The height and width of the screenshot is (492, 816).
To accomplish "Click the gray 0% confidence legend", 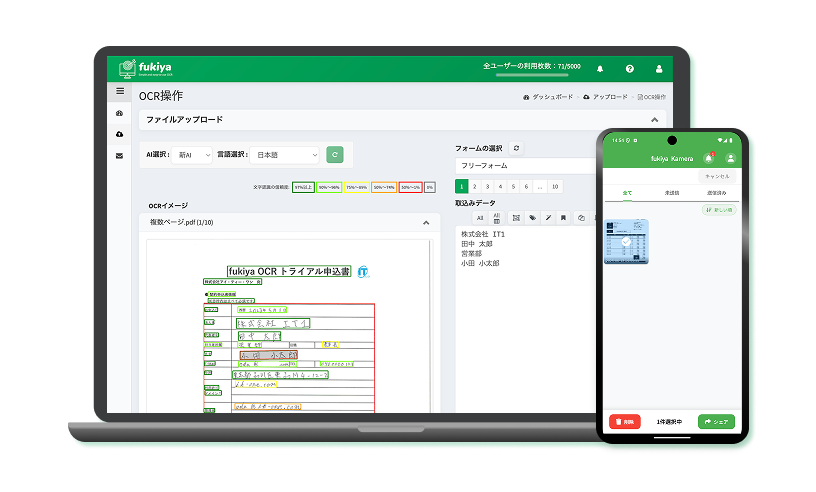I will click(x=430, y=187).
